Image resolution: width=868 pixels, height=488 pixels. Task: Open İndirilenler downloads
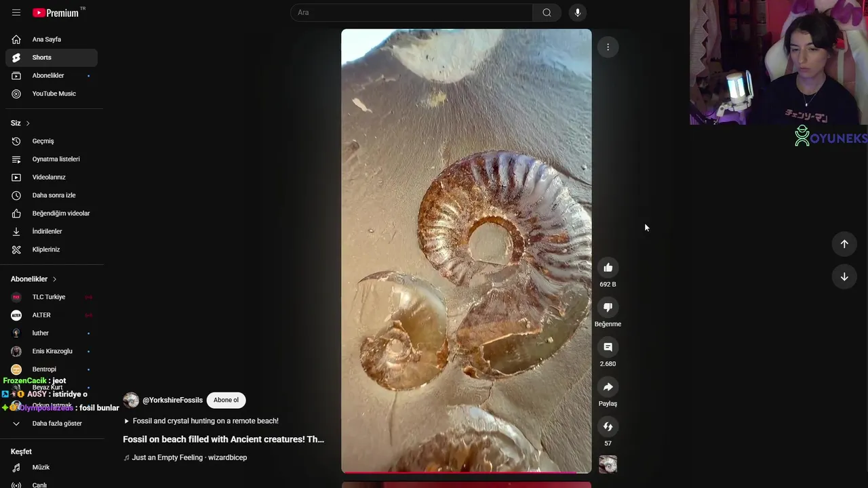(52, 231)
